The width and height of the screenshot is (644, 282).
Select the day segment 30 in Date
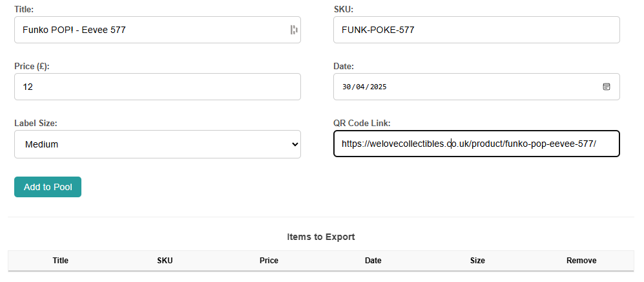tap(346, 87)
